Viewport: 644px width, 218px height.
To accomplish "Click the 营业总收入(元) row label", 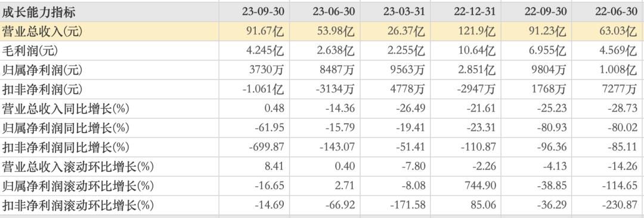I will [x=42, y=31].
